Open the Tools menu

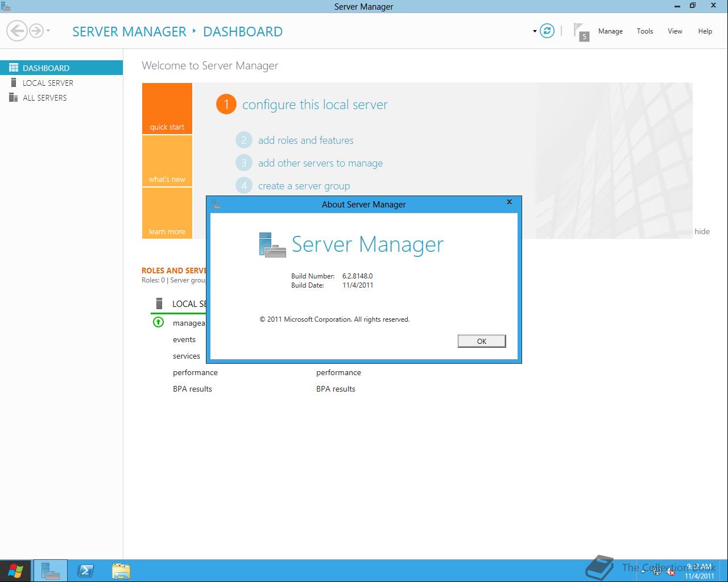(645, 31)
